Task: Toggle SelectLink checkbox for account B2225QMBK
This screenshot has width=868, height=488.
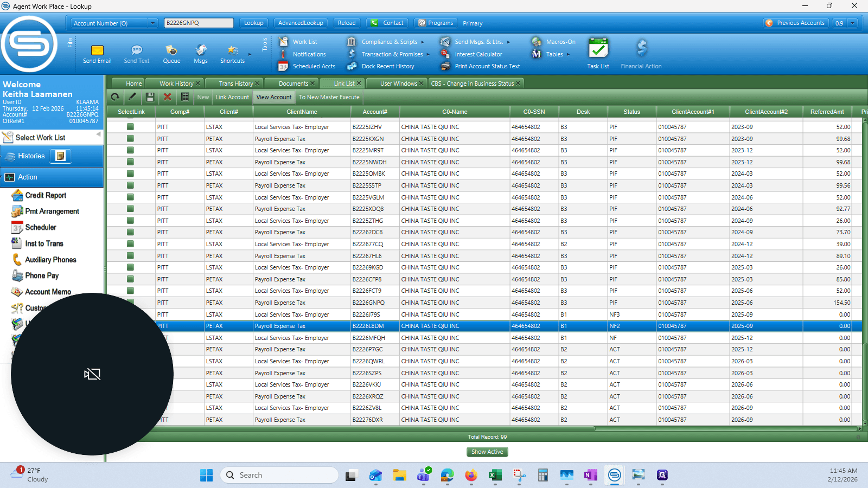Action: [x=131, y=174]
